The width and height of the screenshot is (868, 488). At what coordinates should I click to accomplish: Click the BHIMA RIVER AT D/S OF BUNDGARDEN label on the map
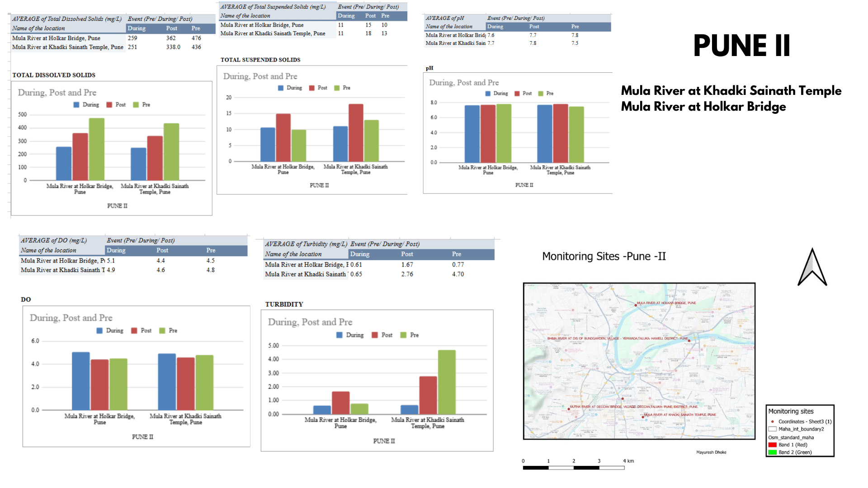[x=618, y=338]
